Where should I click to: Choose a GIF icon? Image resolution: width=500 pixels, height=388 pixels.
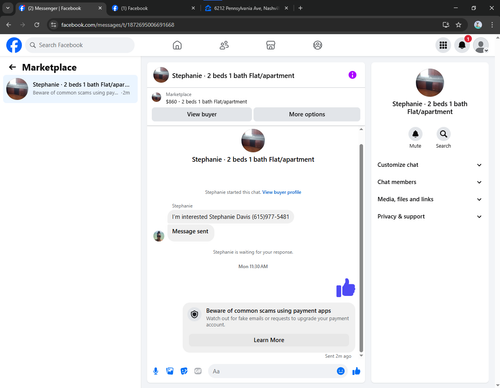coord(198,371)
